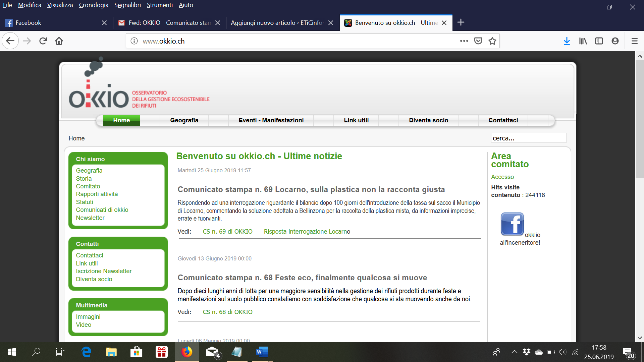Open Comitato link in sidebar
The image size is (644, 362).
[x=88, y=186]
